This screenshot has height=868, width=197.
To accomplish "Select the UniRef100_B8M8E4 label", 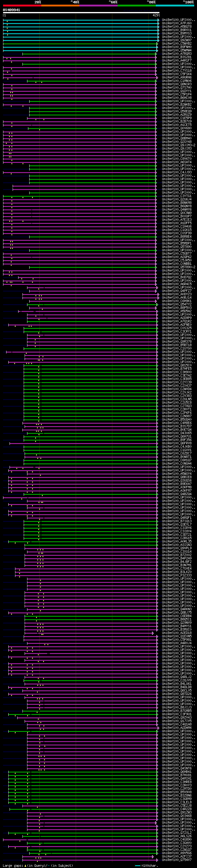I will pos(177,236).
